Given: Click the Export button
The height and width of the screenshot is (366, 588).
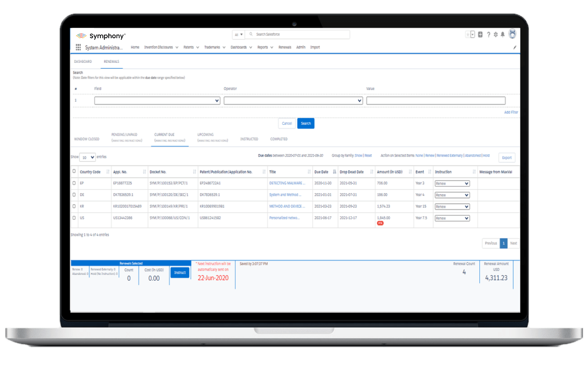Looking at the screenshot, I should (507, 157).
